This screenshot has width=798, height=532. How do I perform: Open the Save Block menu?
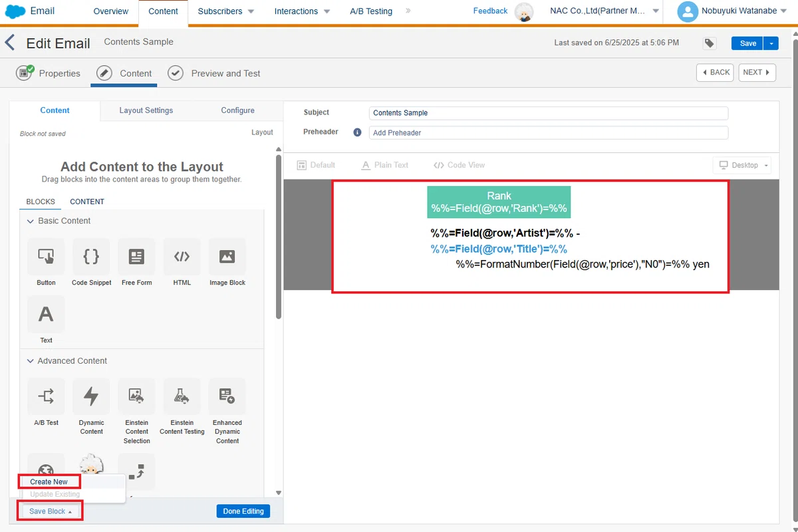pos(51,511)
